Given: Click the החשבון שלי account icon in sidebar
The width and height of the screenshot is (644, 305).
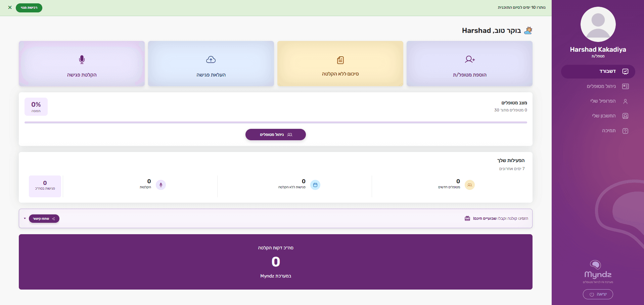Looking at the screenshot, I should [625, 116].
